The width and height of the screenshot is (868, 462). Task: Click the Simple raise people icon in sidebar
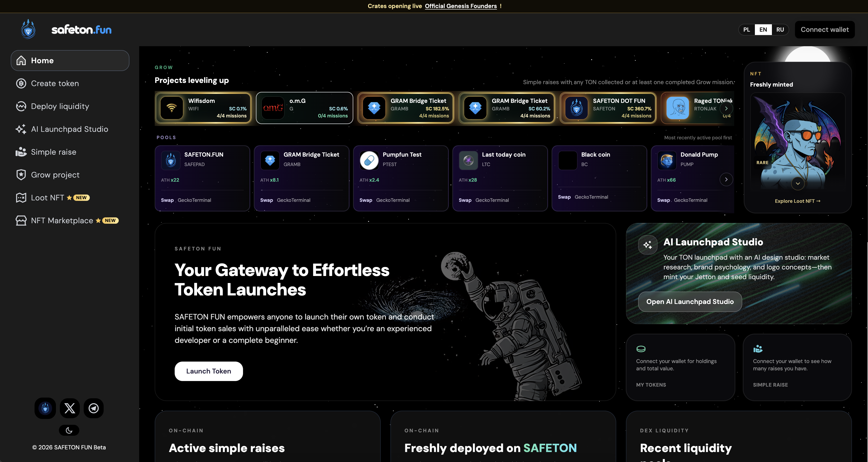tap(21, 152)
